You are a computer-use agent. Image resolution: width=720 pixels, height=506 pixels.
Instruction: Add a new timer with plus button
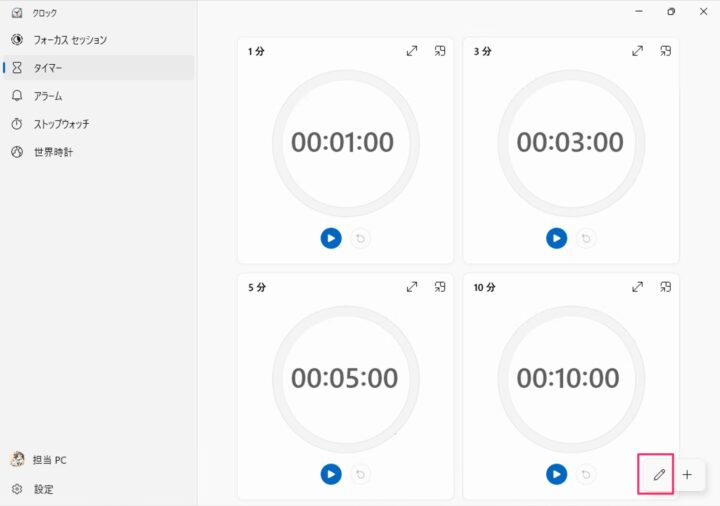(687, 475)
